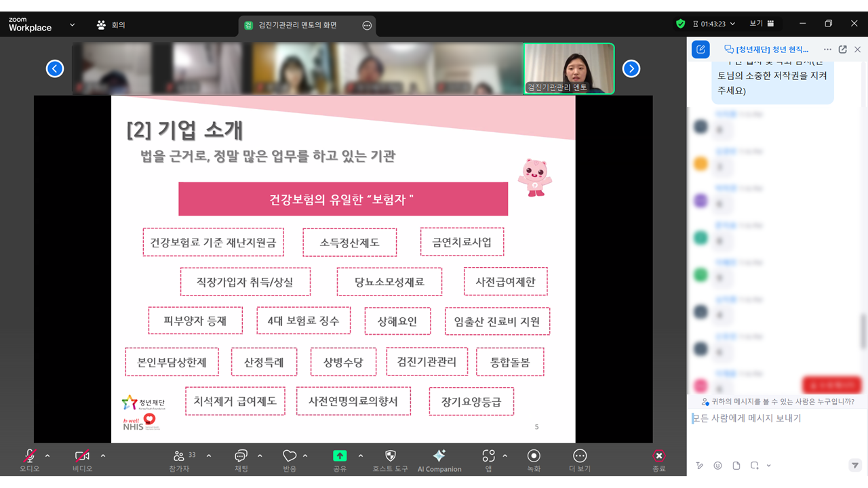This screenshot has width=868, height=488.
Task: Open the 보기 view menu
Action: (761, 24)
